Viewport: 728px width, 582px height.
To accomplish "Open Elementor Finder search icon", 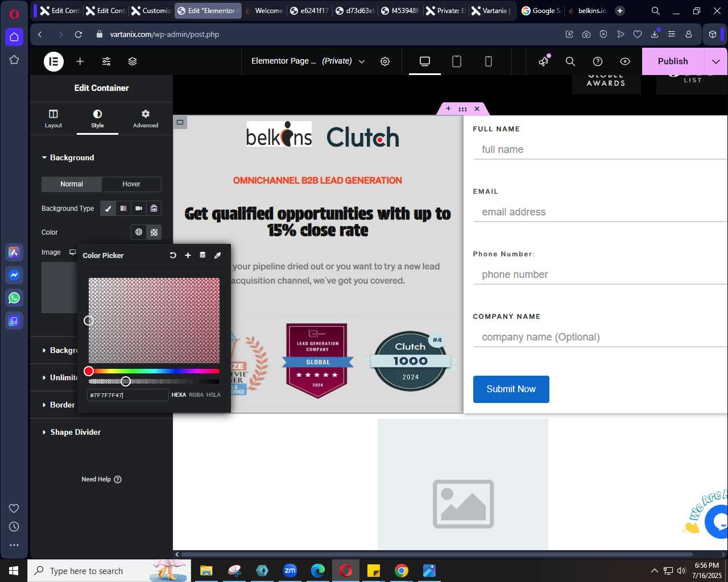I will [570, 61].
